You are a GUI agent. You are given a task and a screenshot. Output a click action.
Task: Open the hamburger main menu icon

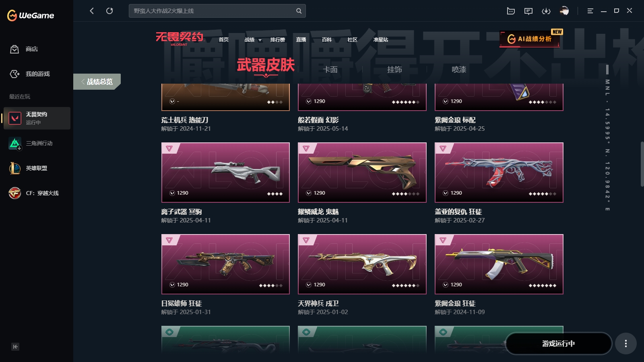(590, 11)
